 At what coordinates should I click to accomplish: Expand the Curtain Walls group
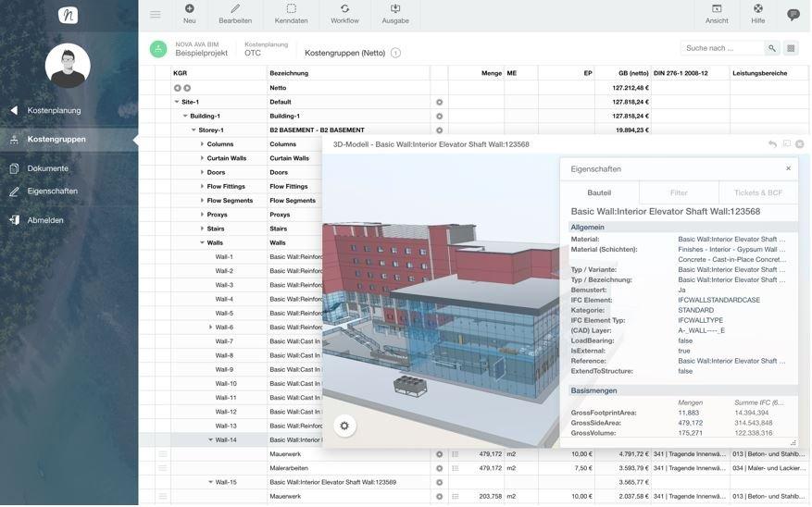(x=202, y=158)
